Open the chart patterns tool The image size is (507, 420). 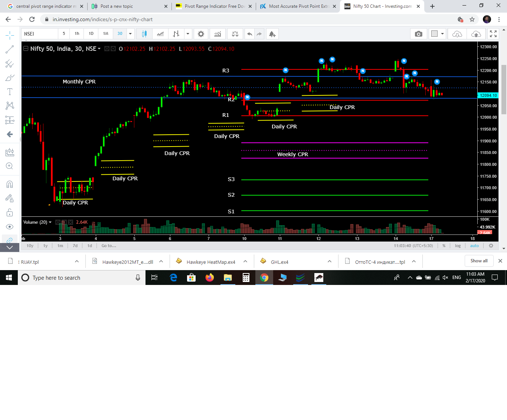[10, 106]
